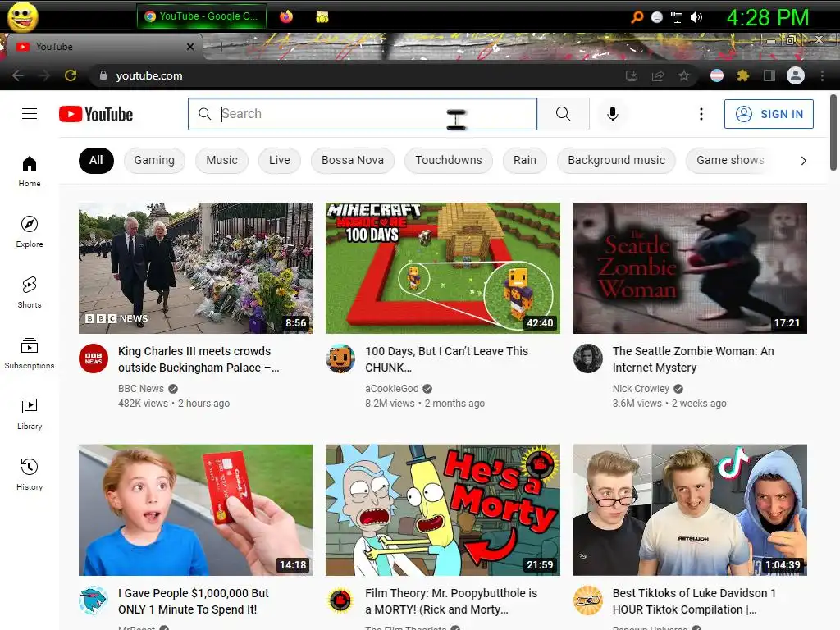Click 100 Days, But I Can't Leave title
The height and width of the screenshot is (630, 840).
pyautogui.click(x=447, y=359)
